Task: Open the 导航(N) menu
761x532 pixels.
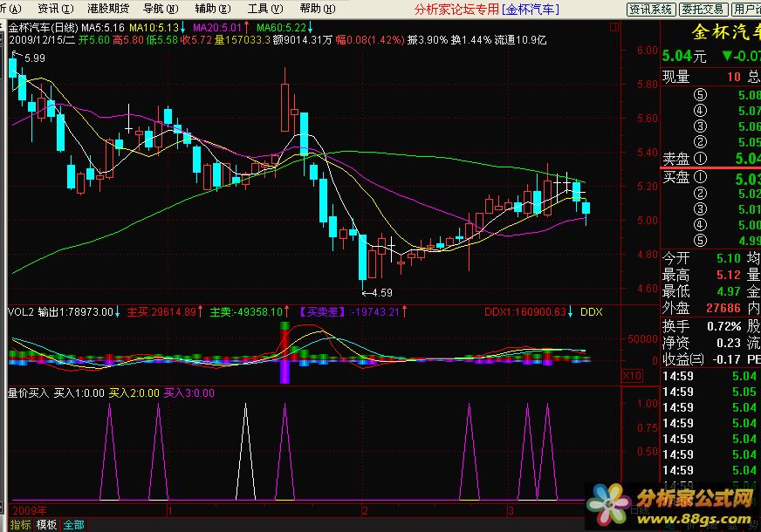Action: coord(161,9)
